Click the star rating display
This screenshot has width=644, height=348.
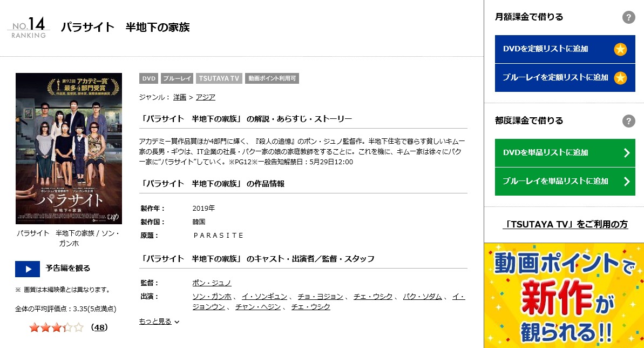click(57, 327)
